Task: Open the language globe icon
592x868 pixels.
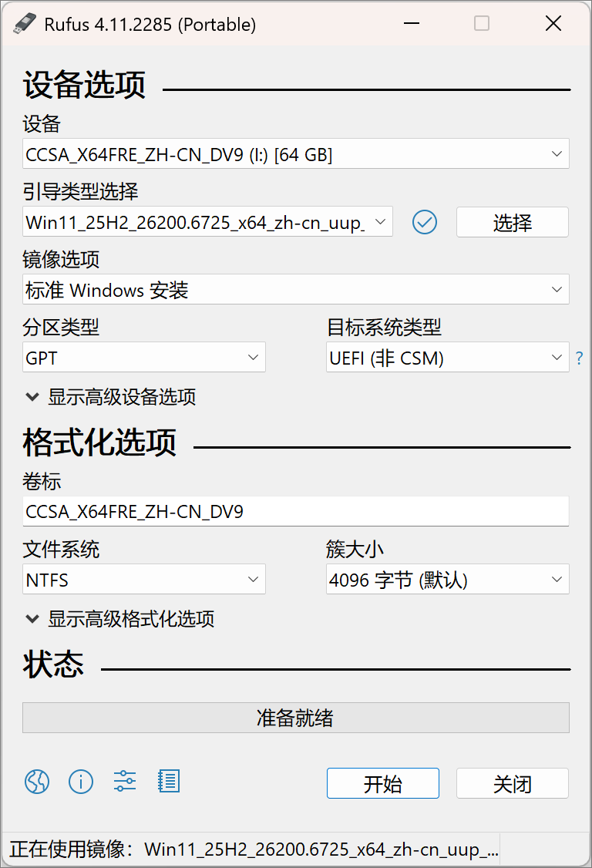Action: (x=37, y=782)
